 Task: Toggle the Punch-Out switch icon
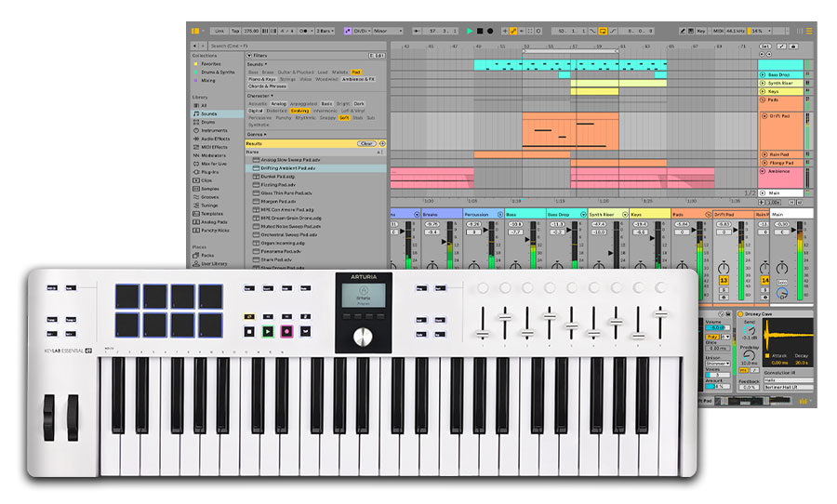(x=613, y=31)
